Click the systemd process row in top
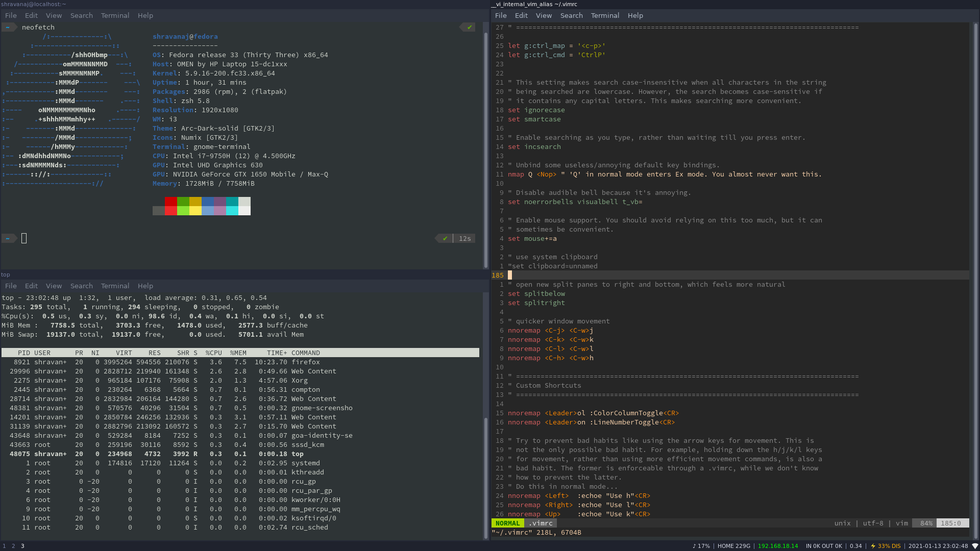Viewport: 980px width, 551px height. (240, 463)
